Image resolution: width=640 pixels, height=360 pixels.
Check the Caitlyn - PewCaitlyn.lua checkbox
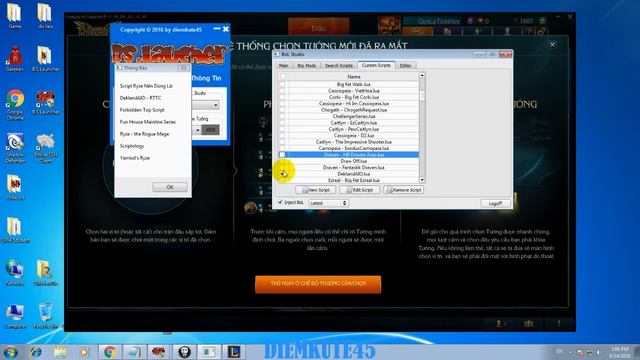[x=282, y=129]
